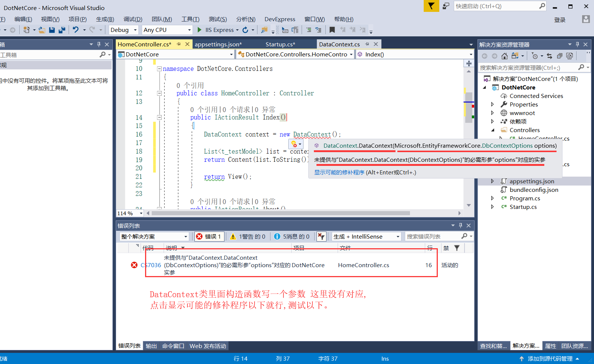Viewport: 594px width, 364px height.
Task: Click the single-disk Save icon in the toolbar
Action: tap(52, 30)
